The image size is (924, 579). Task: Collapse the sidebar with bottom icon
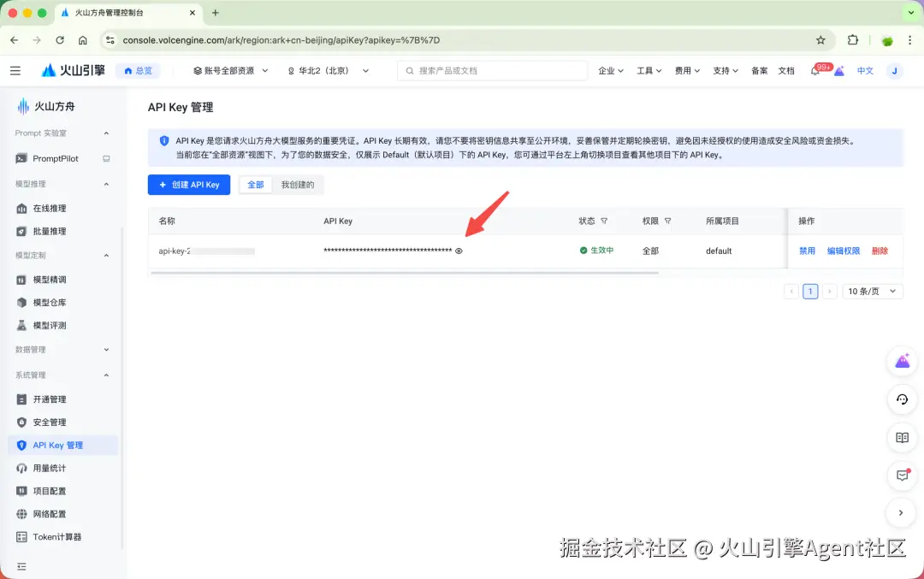coord(21,567)
